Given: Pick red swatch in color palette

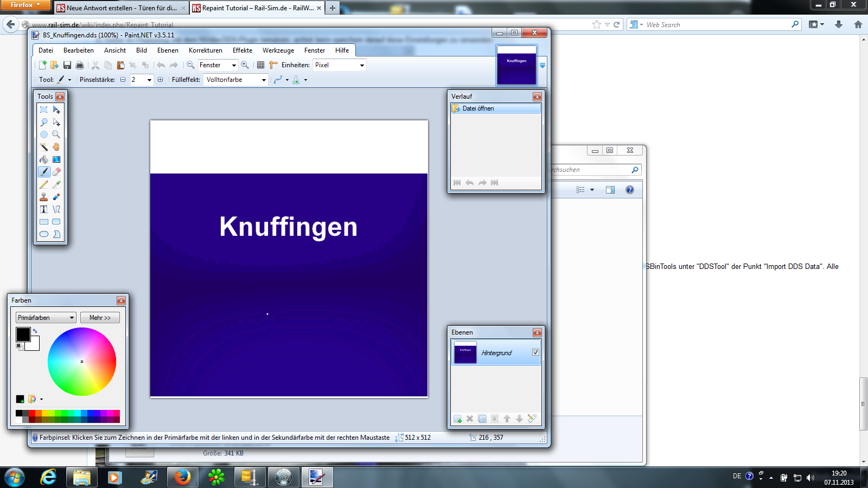Looking at the screenshot, I should tap(33, 413).
